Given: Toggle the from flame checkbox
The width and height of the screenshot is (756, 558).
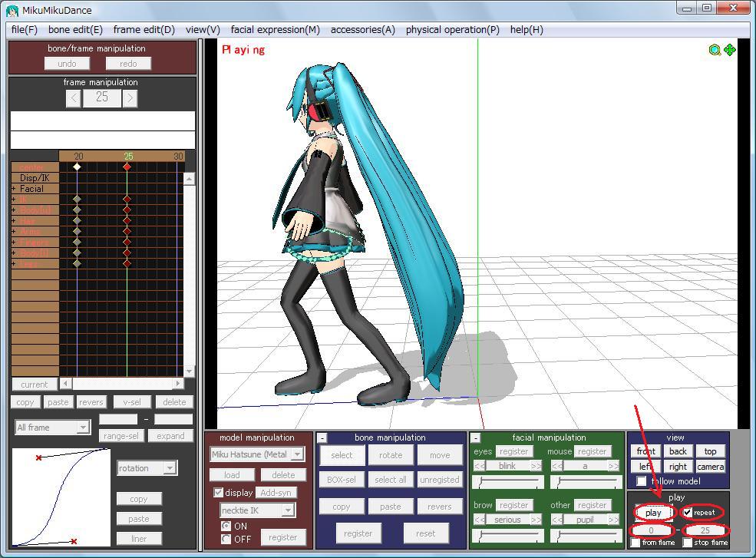Looking at the screenshot, I should pyautogui.click(x=636, y=543).
